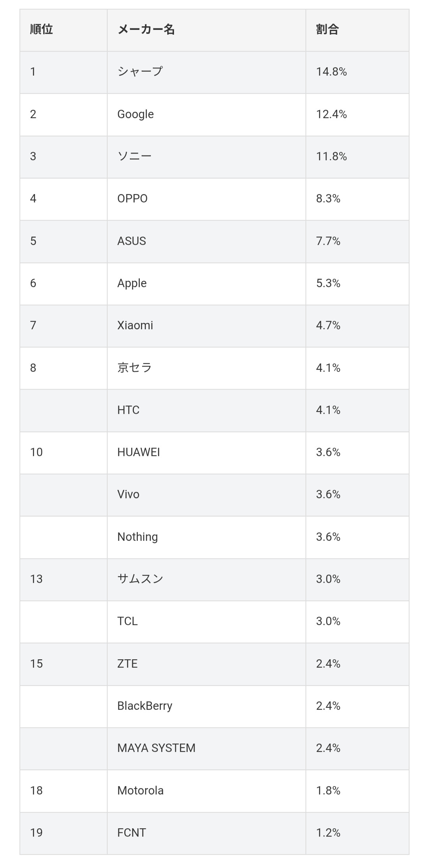This screenshot has height=868, width=429.
Task: Click the 割合 column header
Action: click(x=327, y=29)
